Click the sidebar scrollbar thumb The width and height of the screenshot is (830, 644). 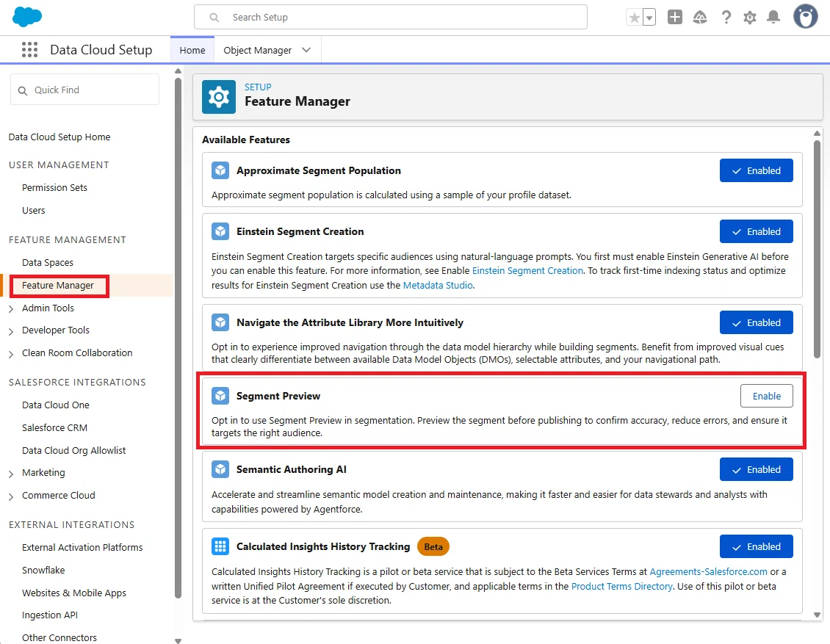click(x=178, y=339)
